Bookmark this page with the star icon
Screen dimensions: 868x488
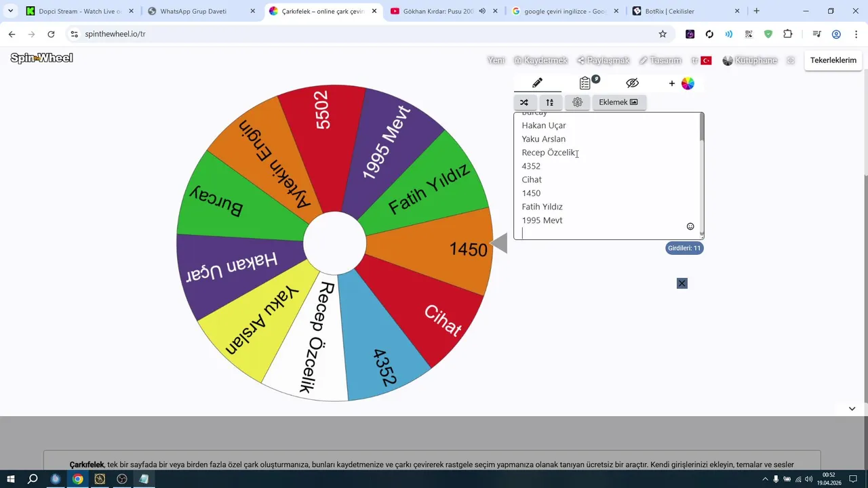[x=663, y=34]
